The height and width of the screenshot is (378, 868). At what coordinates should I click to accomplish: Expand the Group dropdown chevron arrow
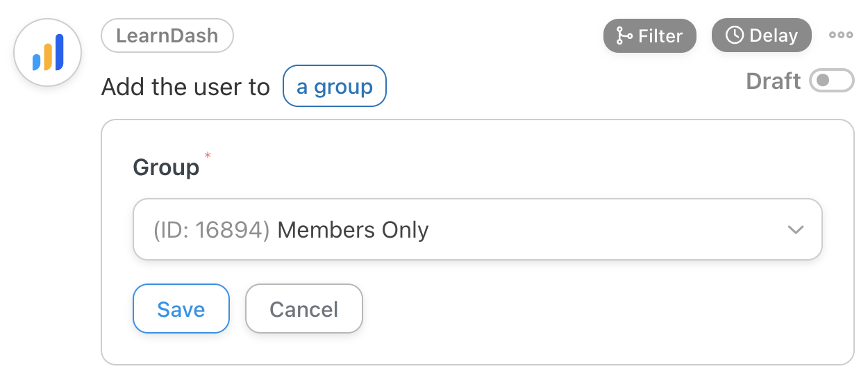point(795,229)
